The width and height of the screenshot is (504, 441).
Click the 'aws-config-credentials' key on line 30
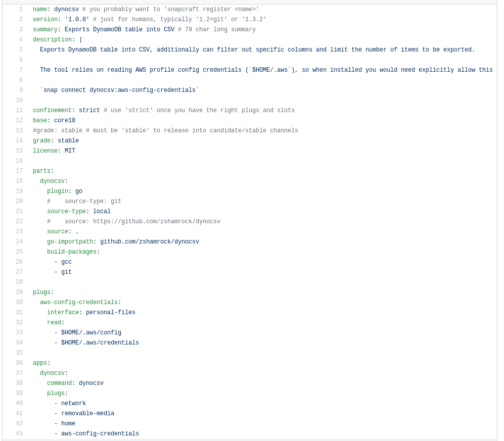(79, 302)
